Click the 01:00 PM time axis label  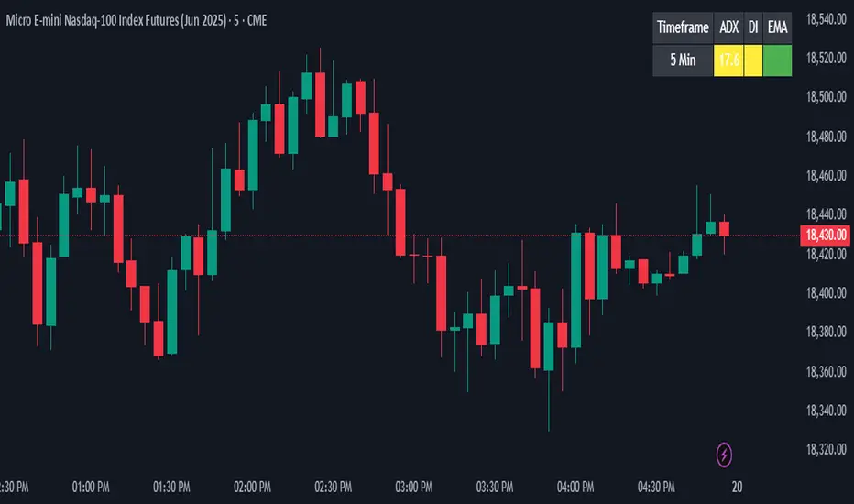pos(90,486)
